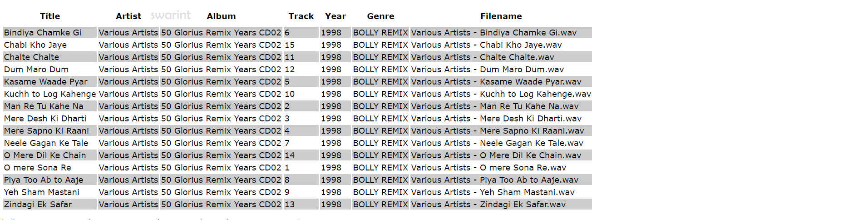Image resolution: width=868 pixels, height=220 pixels.
Task: Click the Year column header
Action: [x=335, y=16]
